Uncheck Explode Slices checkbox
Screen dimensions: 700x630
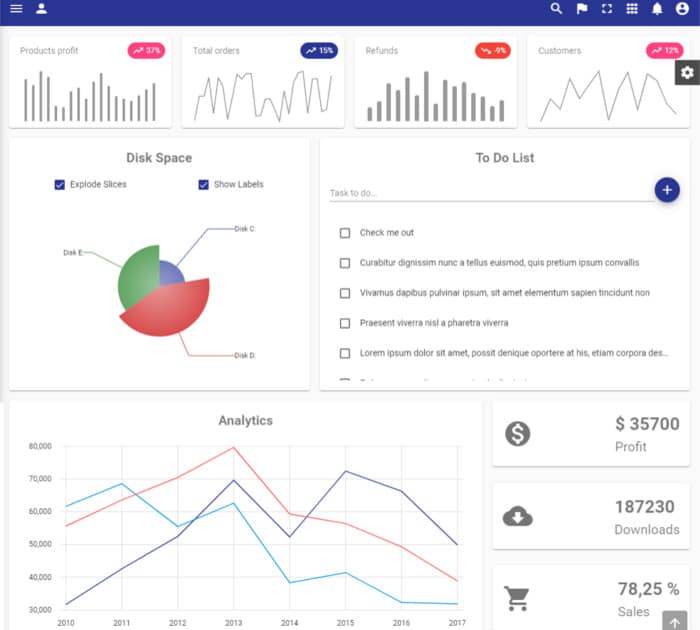[60, 184]
